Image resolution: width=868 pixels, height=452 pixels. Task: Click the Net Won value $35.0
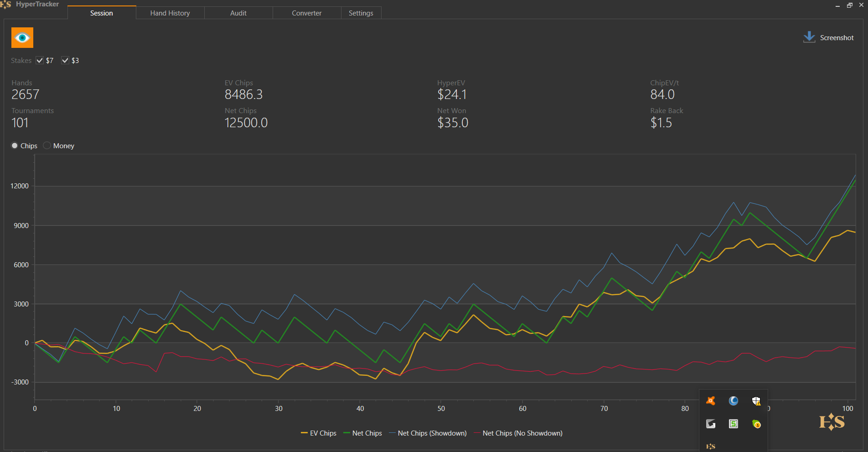coord(453,123)
